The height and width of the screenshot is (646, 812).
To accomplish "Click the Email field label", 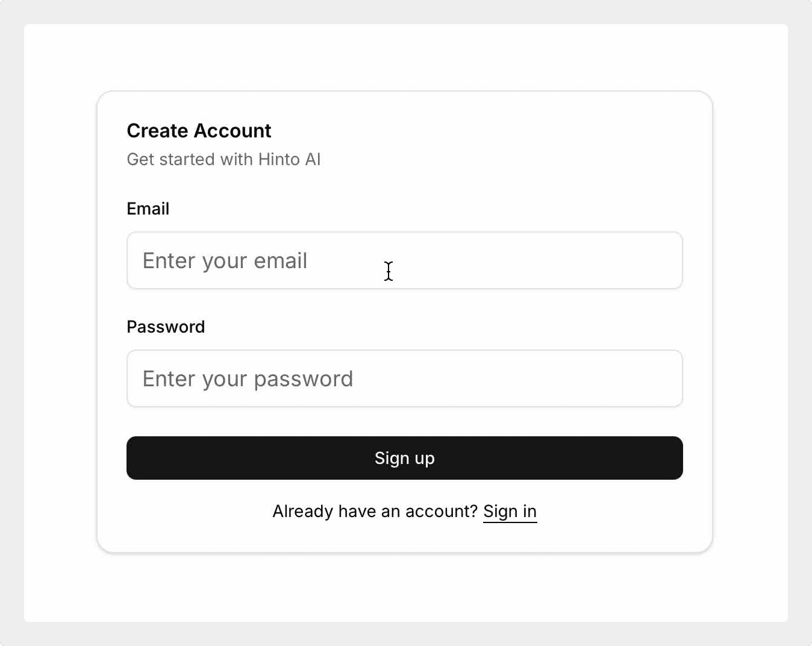I will 148,209.
